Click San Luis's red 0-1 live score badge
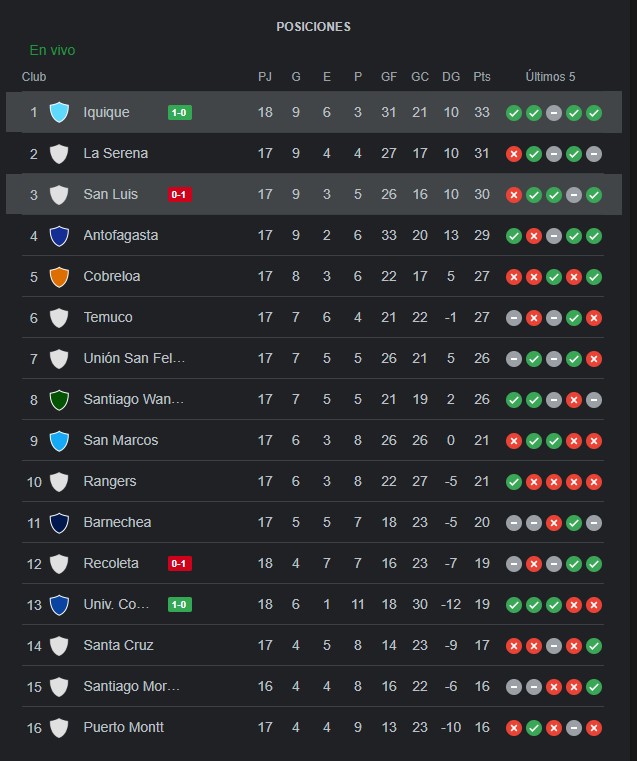637x761 pixels. [180, 195]
